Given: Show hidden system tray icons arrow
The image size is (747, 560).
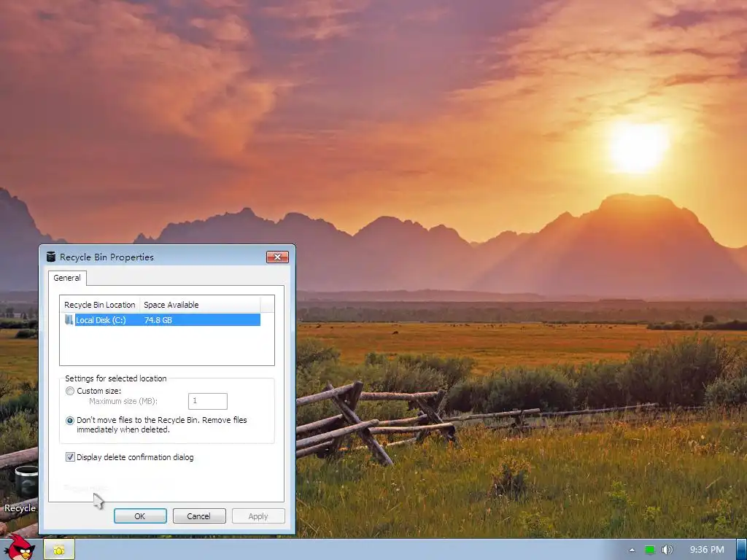Looking at the screenshot, I should pos(632,550).
